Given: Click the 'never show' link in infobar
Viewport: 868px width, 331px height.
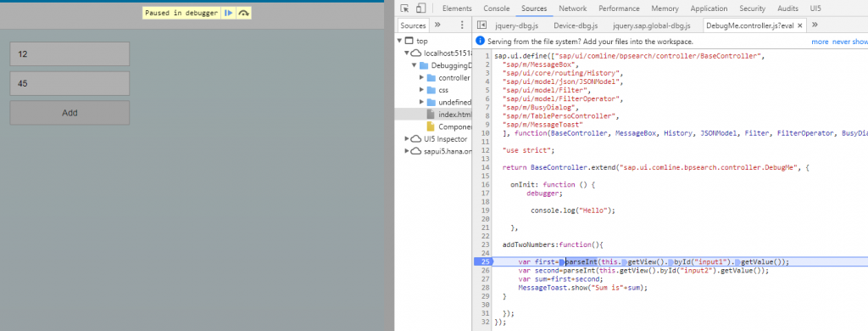Looking at the screenshot, I should tap(850, 42).
